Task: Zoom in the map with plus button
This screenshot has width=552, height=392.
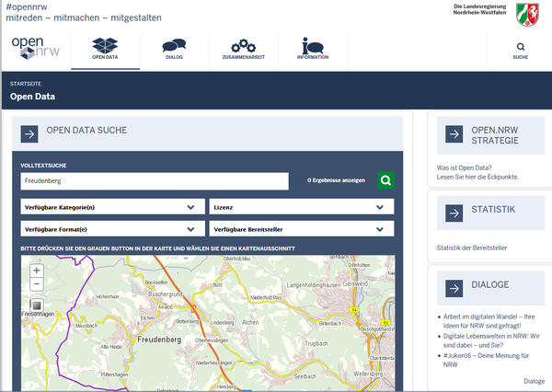Action: tap(37, 271)
